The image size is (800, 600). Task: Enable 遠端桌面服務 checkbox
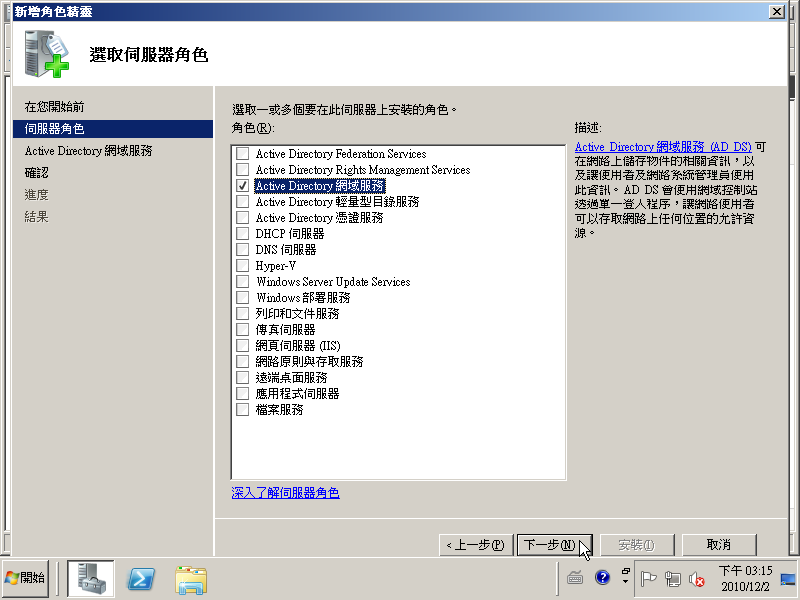[x=243, y=378]
